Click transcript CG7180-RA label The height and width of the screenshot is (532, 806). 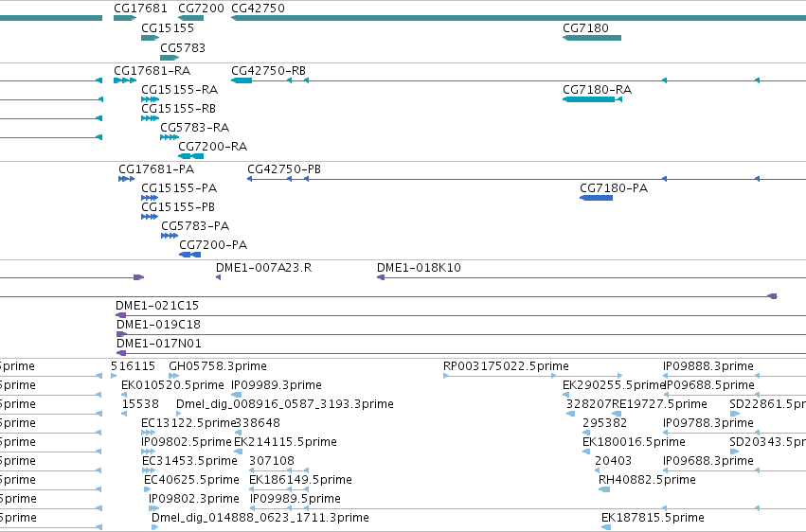[x=598, y=90]
